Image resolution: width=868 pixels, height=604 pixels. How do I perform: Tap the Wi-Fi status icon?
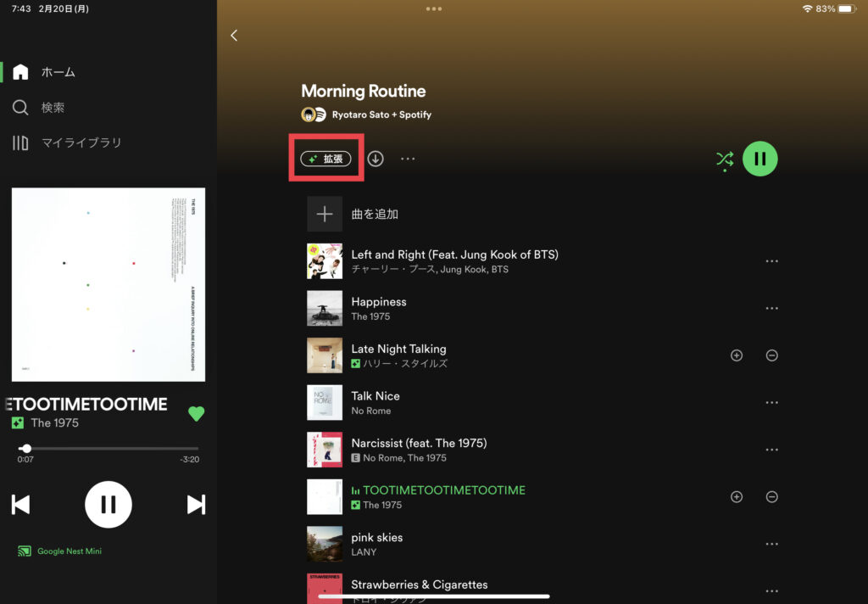click(x=807, y=8)
